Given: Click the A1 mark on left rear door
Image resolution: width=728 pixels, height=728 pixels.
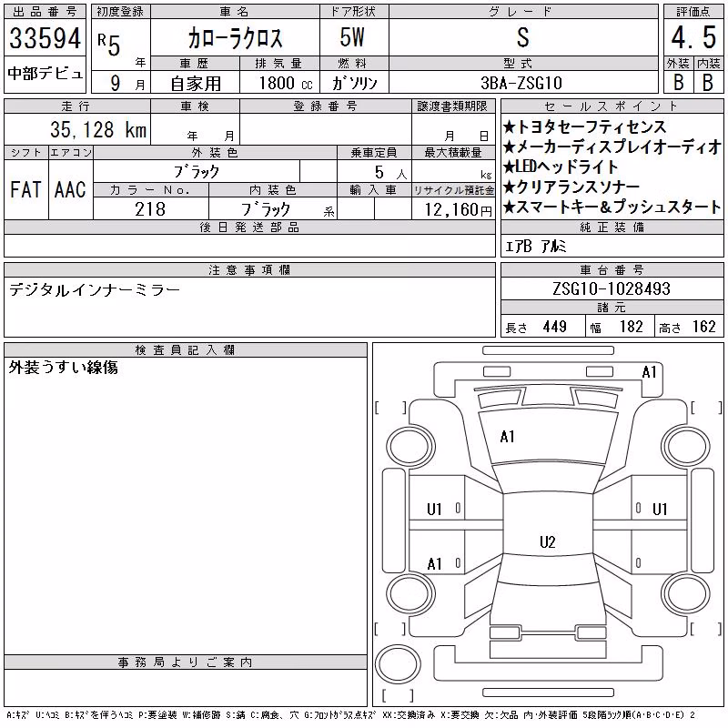Looking at the screenshot, I should click(x=434, y=564).
